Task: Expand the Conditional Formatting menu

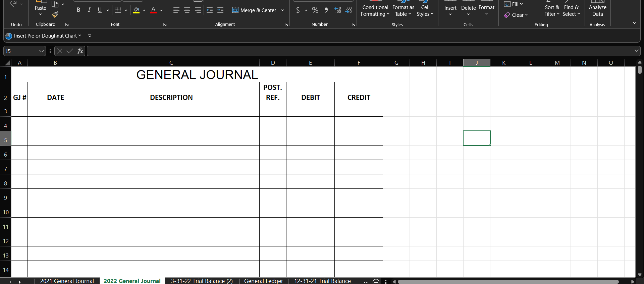Action: coord(375,10)
